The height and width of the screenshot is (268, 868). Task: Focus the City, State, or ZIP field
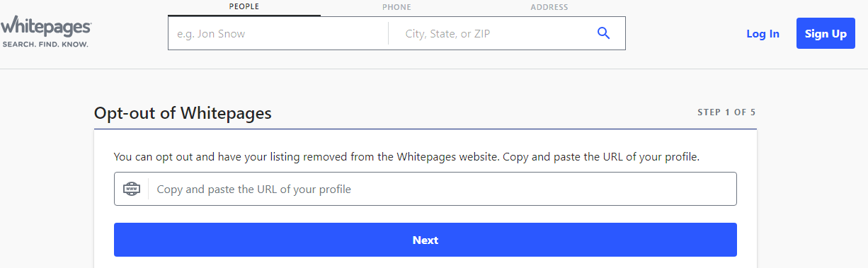(492, 33)
